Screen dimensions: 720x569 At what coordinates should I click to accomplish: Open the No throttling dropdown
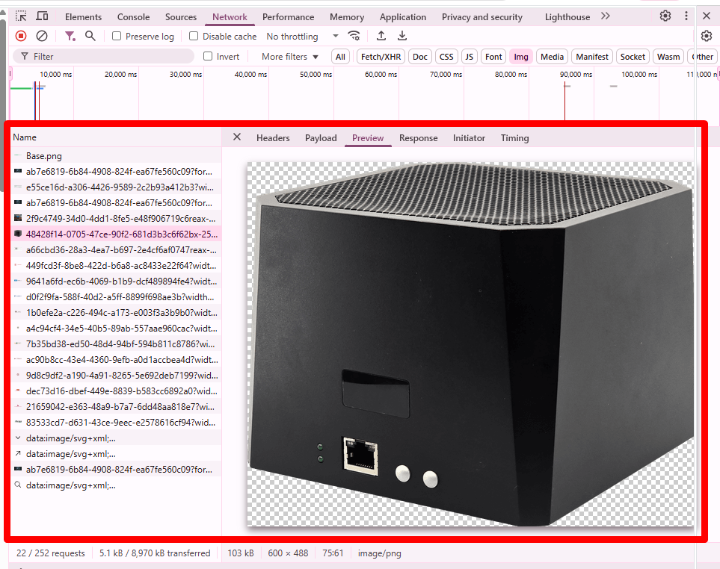(x=302, y=36)
